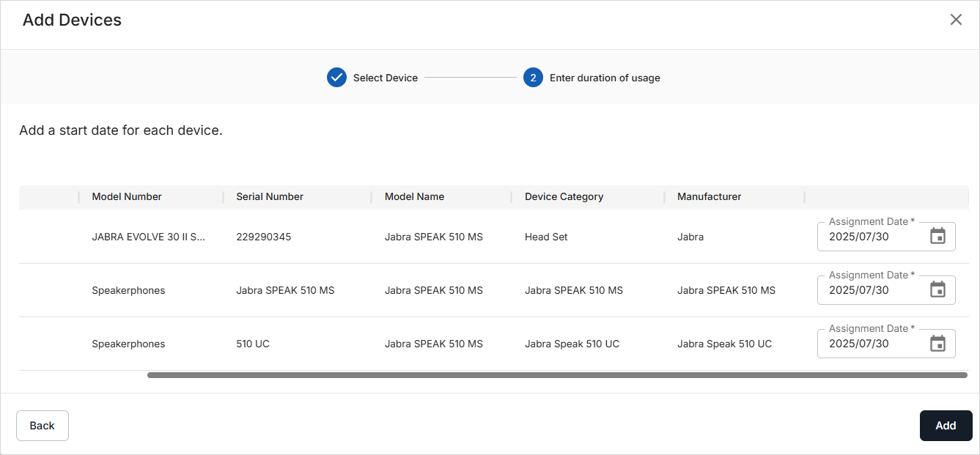Click the completed Select Device step checkmark
980x455 pixels.
[x=336, y=78]
